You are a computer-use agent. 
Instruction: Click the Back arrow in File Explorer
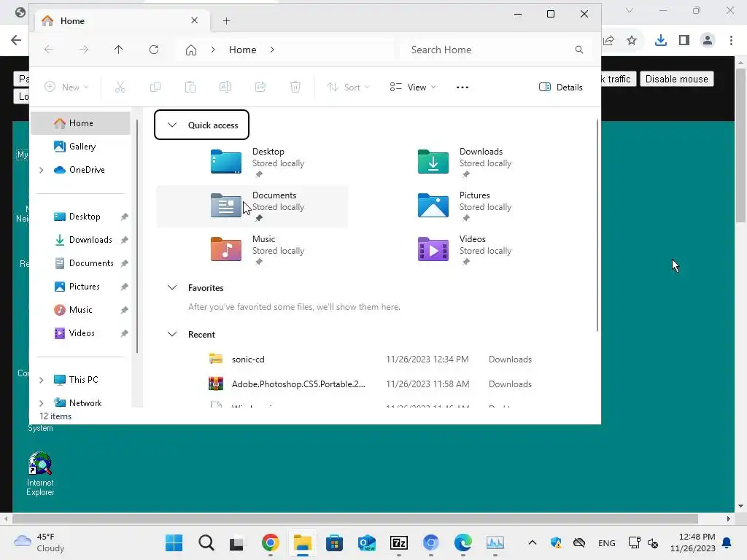pyautogui.click(x=49, y=50)
